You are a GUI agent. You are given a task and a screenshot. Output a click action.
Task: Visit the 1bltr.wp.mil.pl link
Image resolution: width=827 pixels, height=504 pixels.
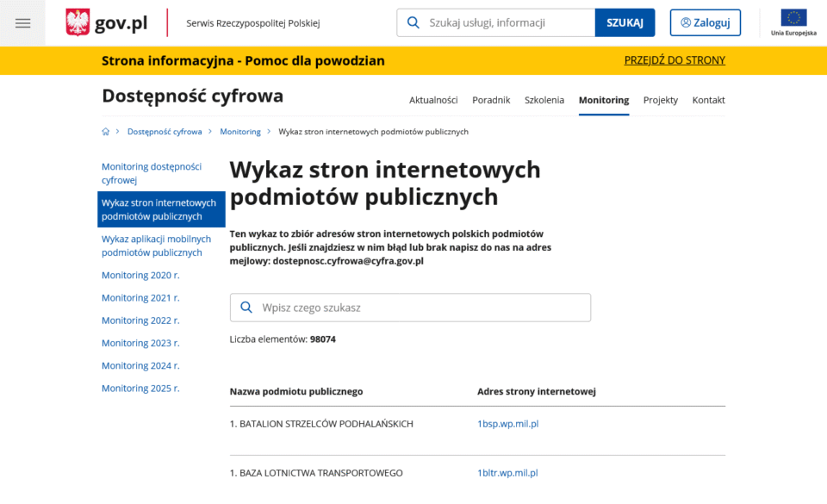[x=507, y=473]
